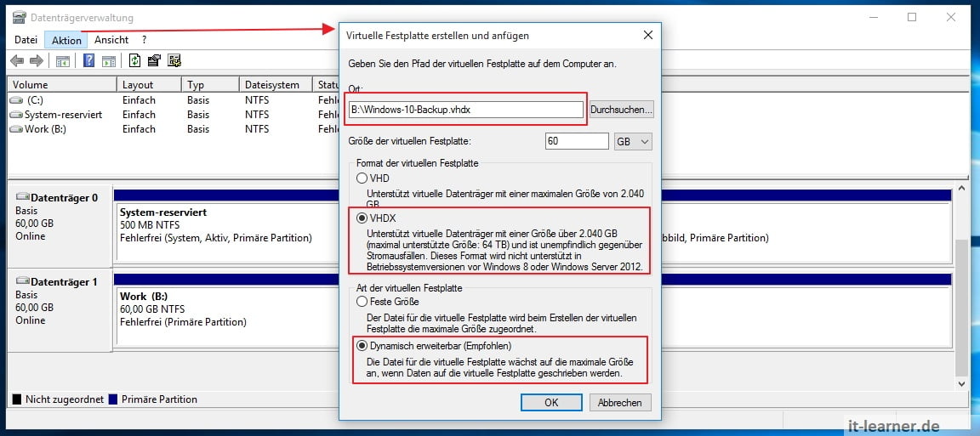
Task: Click the scrollbar up arrow in disk pane
Action: (962, 190)
